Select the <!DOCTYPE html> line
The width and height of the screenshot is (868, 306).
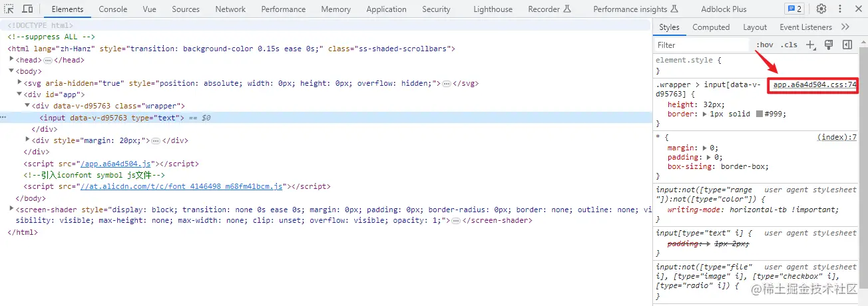click(x=41, y=25)
